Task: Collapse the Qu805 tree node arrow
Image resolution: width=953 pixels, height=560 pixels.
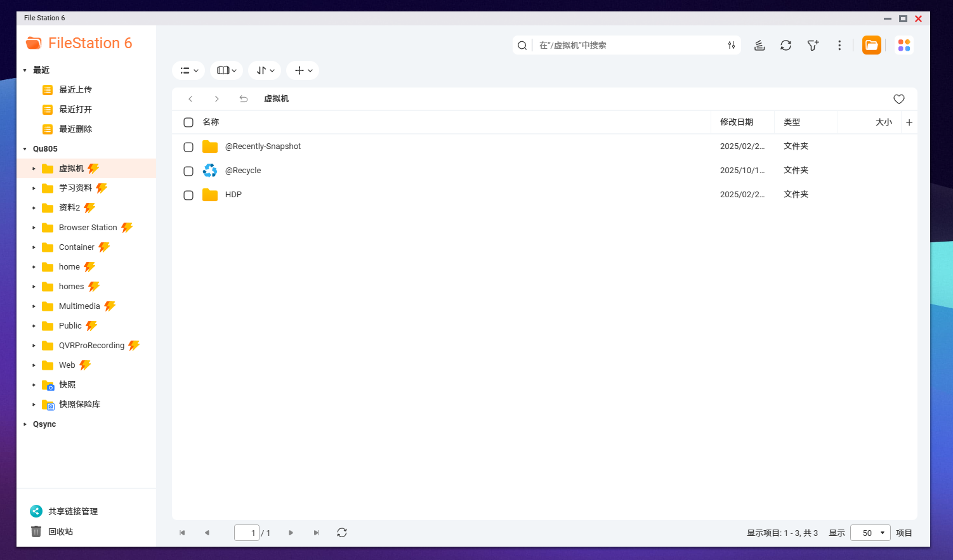Action: coord(25,149)
